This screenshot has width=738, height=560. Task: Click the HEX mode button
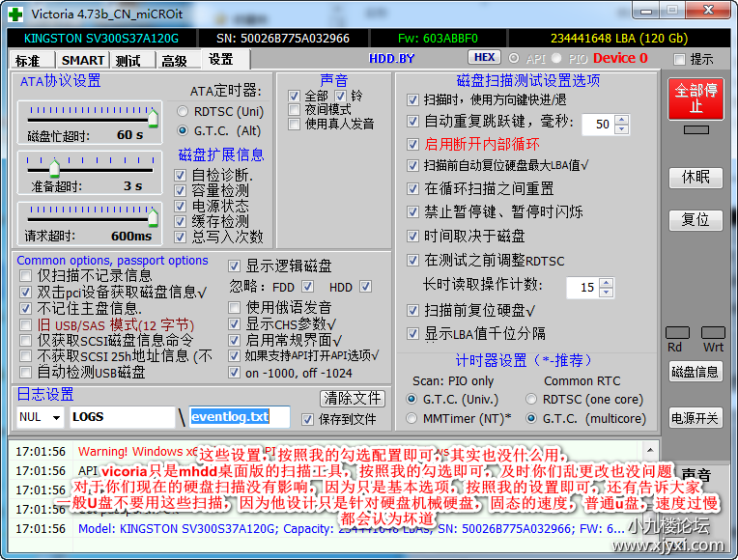click(x=485, y=58)
